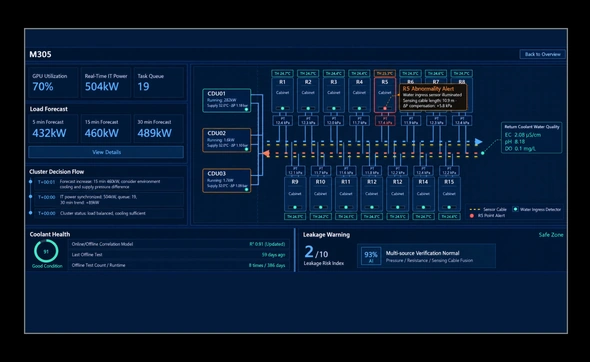590x362 pixels.
Task: Click R3 cabinet water ingress detector dot
Action: (333, 108)
